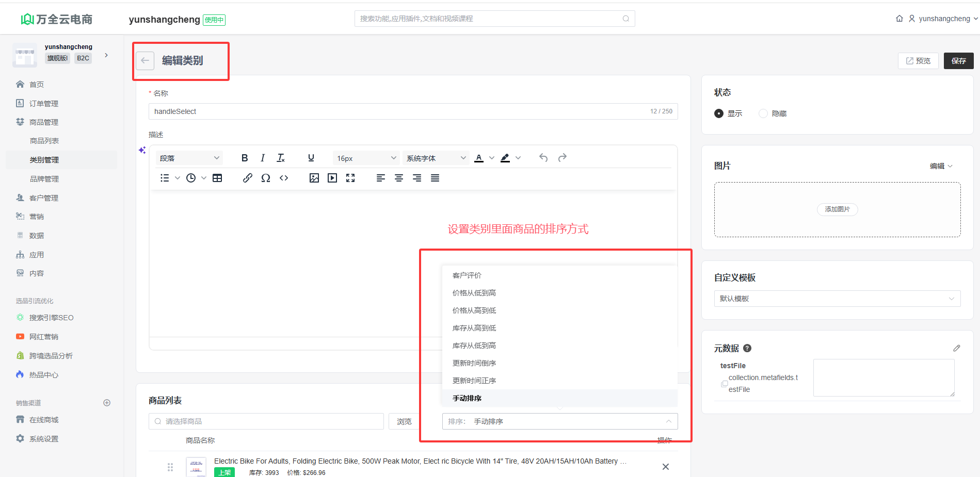
Task: Open 商品列表 in the sidebar
Action: (x=44, y=141)
